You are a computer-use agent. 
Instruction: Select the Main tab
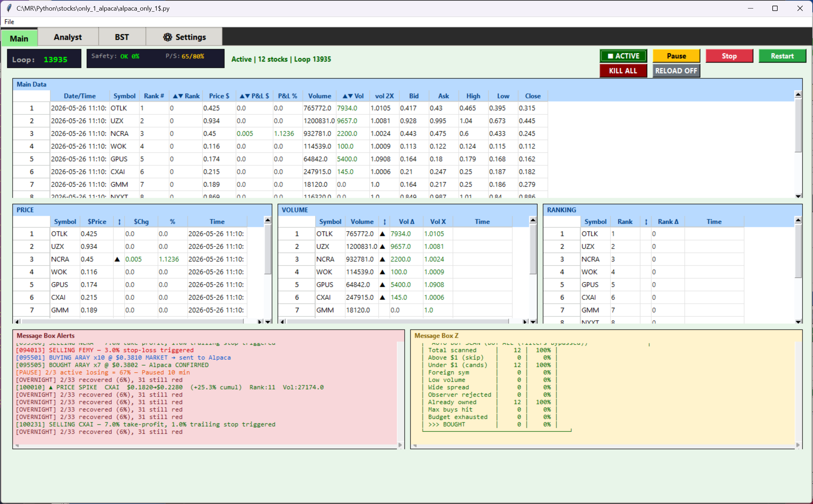tap(19, 38)
